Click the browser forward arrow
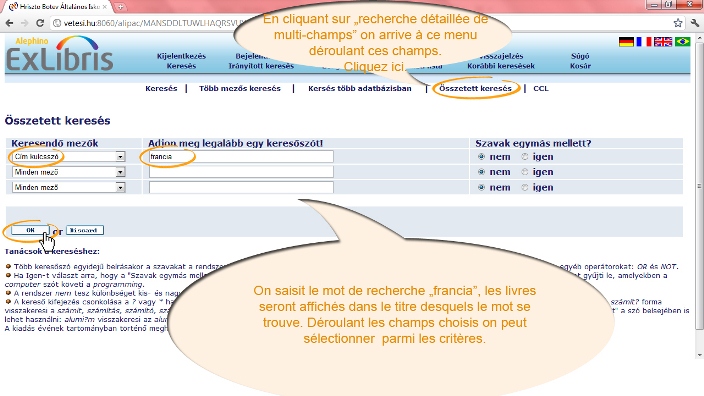The height and width of the screenshot is (396, 704). pyautogui.click(x=24, y=23)
